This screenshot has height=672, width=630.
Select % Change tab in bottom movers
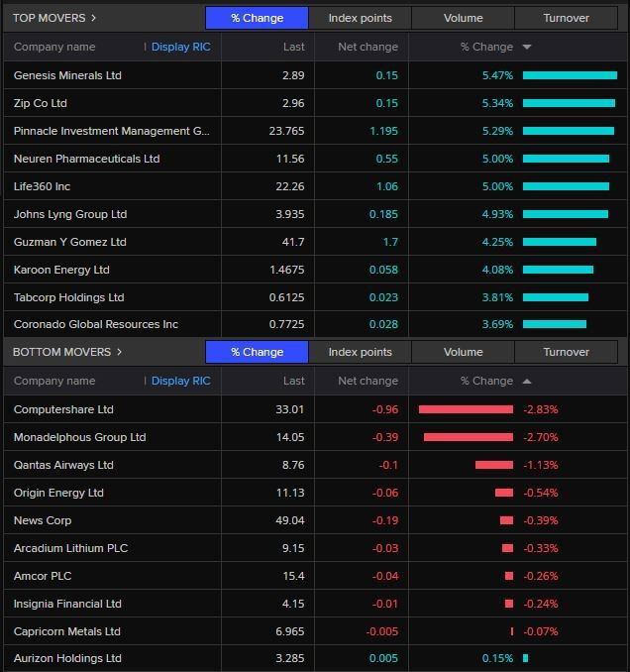point(257,352)
